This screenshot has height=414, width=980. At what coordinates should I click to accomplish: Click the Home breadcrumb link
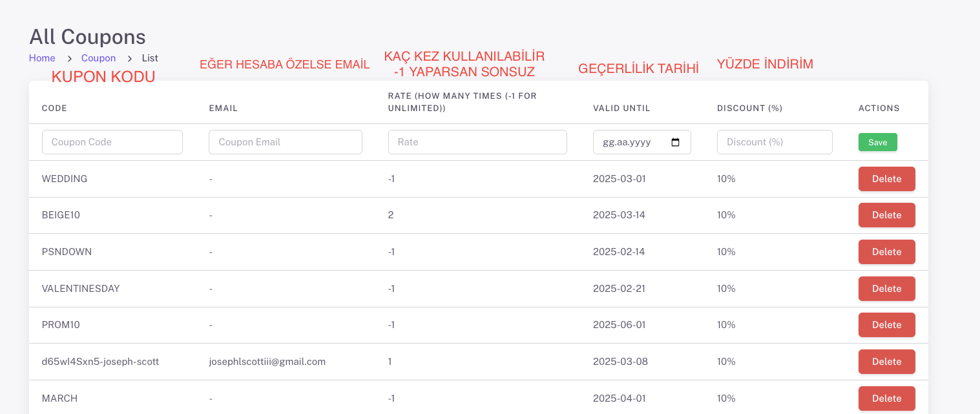point(42,58)
